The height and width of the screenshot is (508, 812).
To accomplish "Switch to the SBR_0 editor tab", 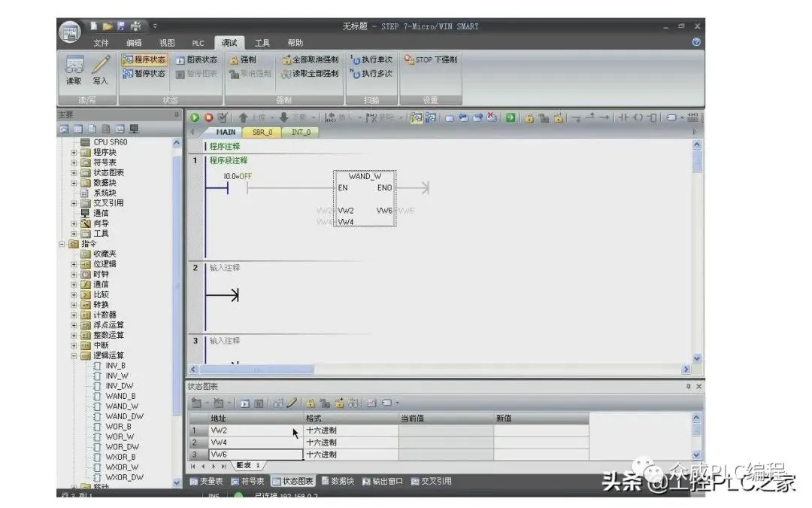I will (262, 132).
